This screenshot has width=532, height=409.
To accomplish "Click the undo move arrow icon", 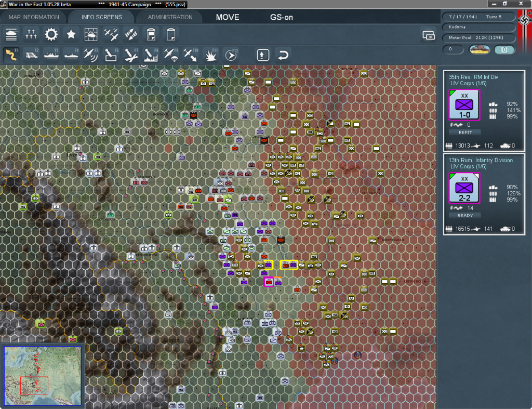I will point(283,55).
